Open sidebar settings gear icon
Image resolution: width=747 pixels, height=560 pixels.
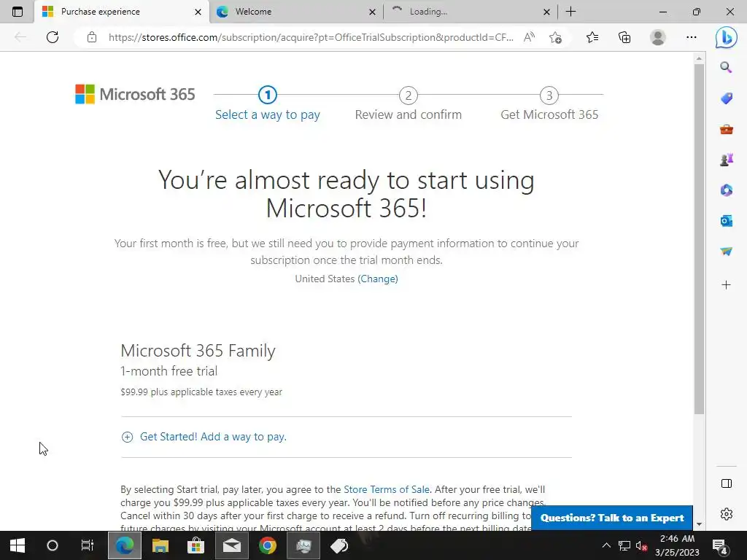726,514
